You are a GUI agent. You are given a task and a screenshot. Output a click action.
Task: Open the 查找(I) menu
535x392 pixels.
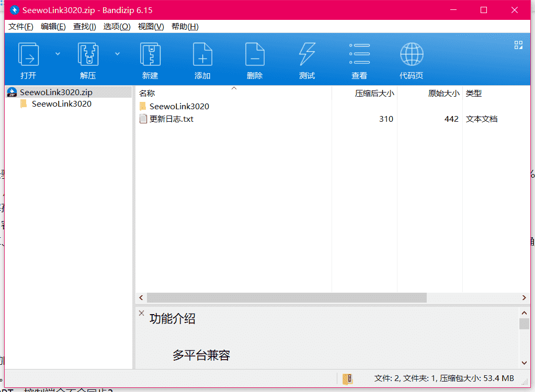(x=85, y=27)
